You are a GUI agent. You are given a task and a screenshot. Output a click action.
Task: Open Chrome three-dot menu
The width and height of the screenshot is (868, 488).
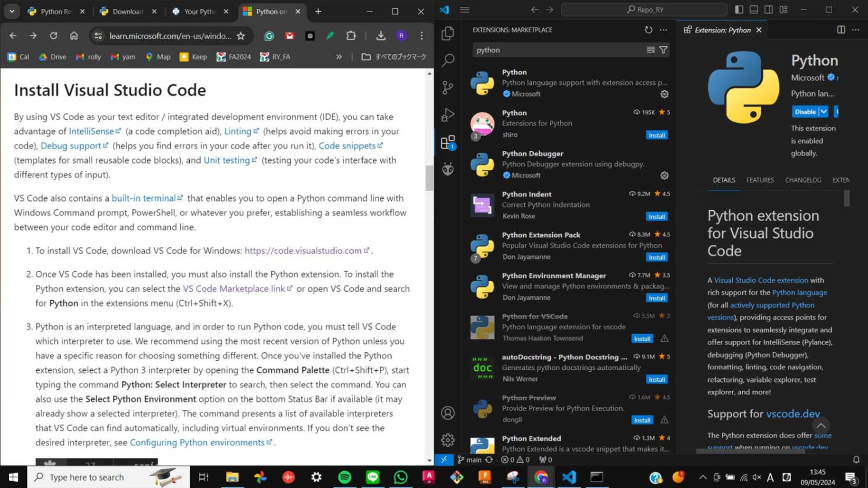(421, 35)
